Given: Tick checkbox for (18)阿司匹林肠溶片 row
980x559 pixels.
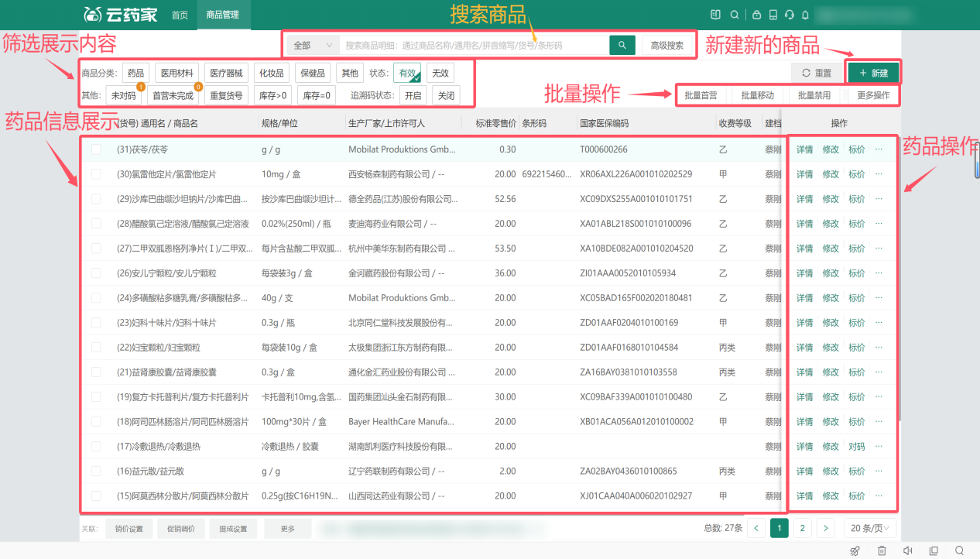Looking at the screenshot, I should 96,422.
